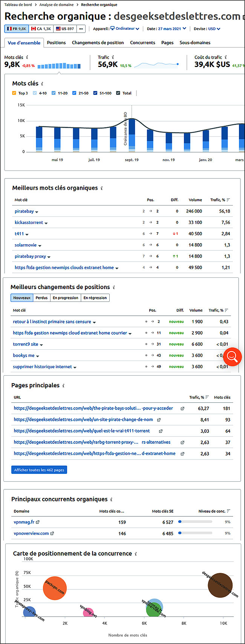Select the En progression filter toggle

66,298
